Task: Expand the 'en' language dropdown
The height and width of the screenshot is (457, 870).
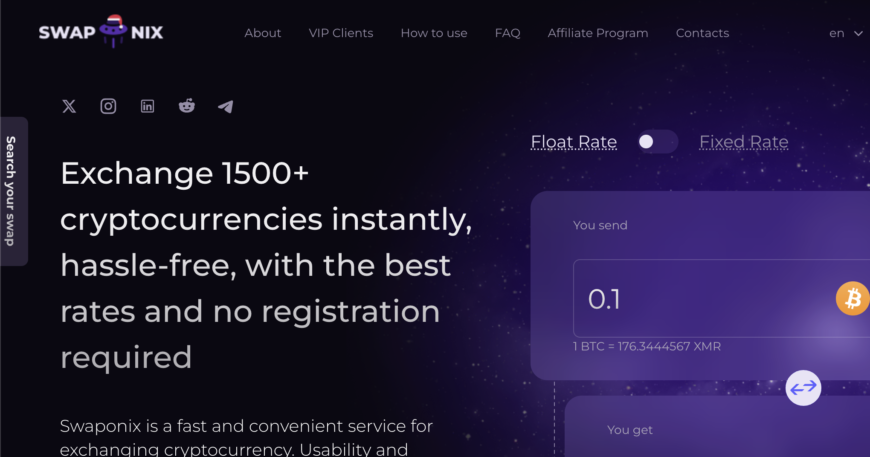Action: 845,33
